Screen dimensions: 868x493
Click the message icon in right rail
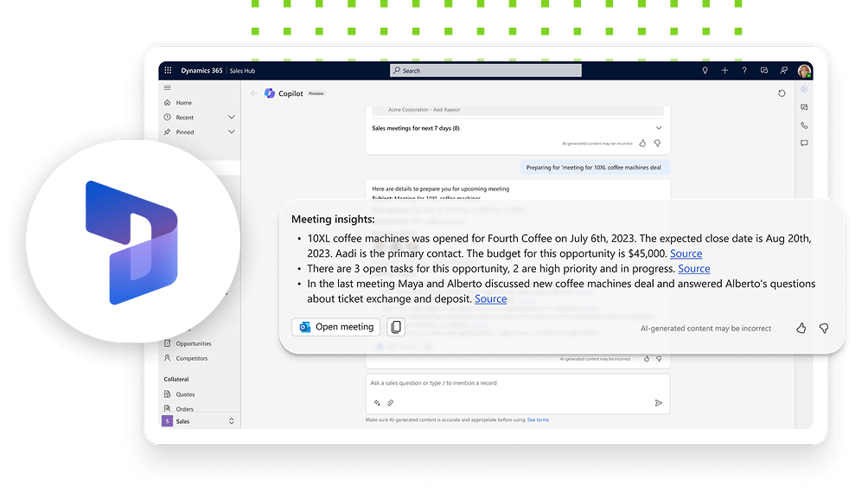tap(804, 143)
